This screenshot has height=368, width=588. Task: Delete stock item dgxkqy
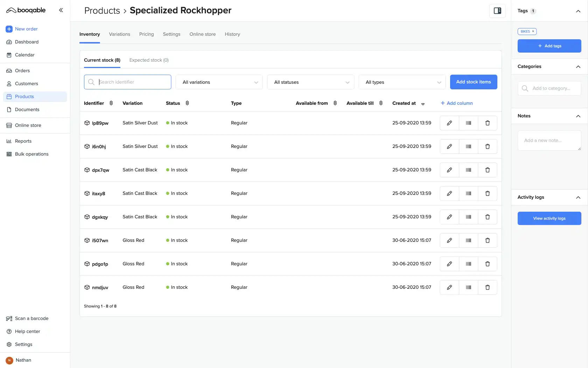coord(488,217)
